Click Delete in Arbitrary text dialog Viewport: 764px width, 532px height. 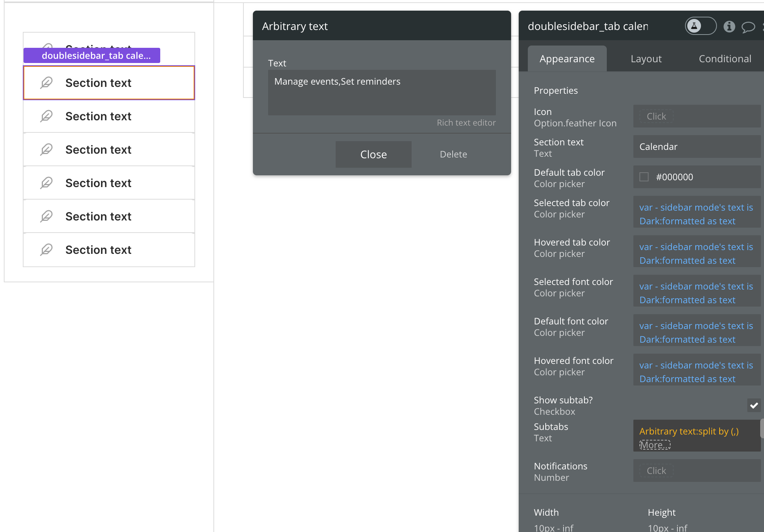(x=453, y=154)
